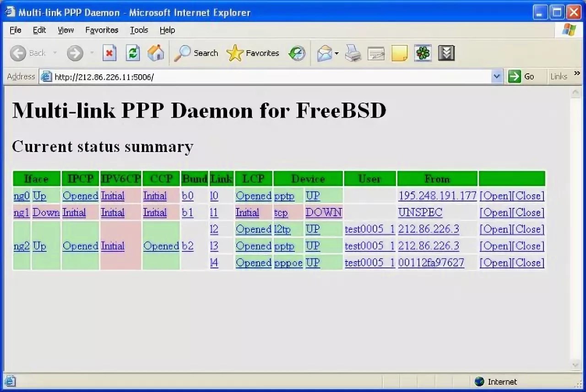This screenshot has width=586, height=392.
Task: Expand the Mail button dropdown arrow
Action: (336, 53)
